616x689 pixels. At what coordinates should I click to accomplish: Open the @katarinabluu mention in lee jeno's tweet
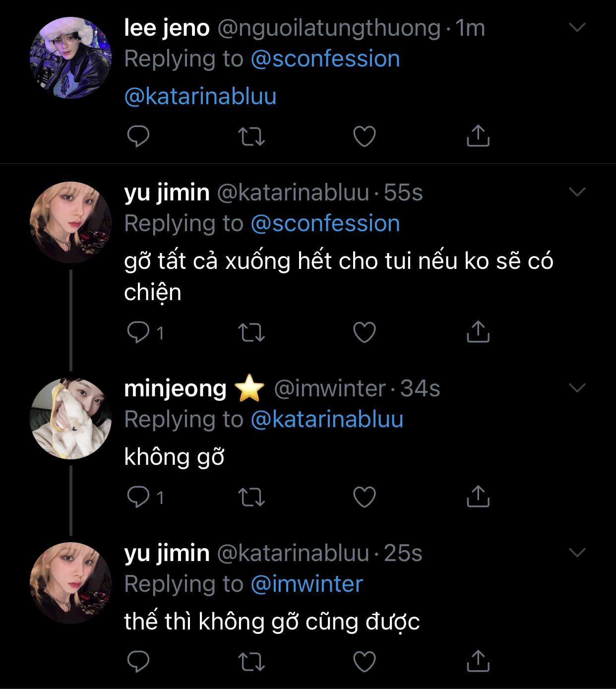point(200,96)
